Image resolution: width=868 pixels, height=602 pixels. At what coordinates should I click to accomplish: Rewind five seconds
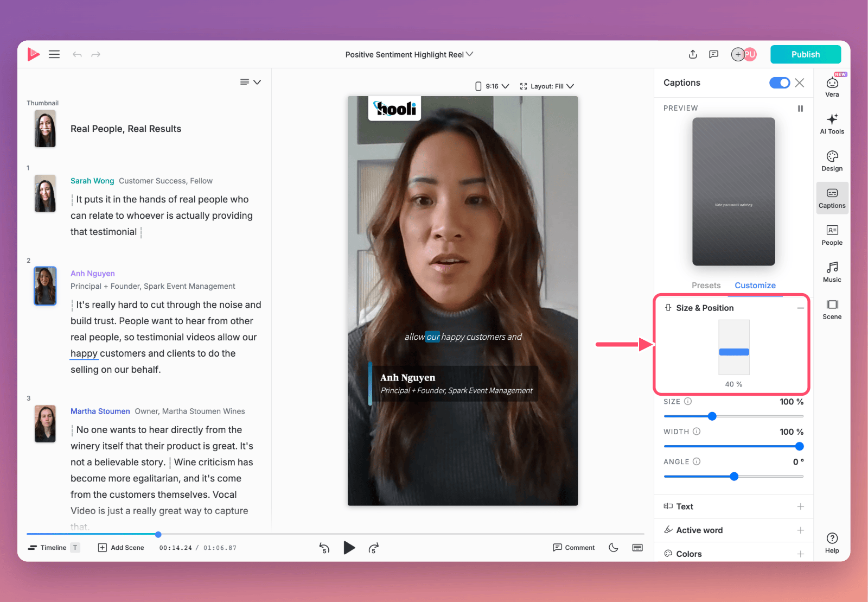(324, 548)
